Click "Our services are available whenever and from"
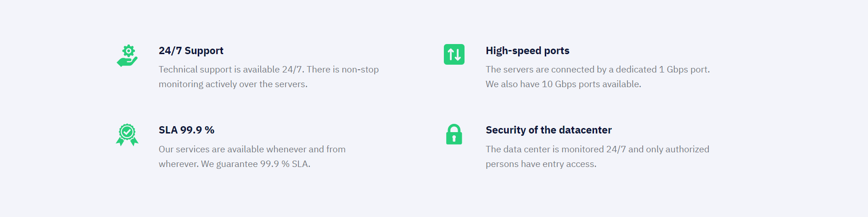This screenshot has width=868, height=217. [x=252, y=149]
